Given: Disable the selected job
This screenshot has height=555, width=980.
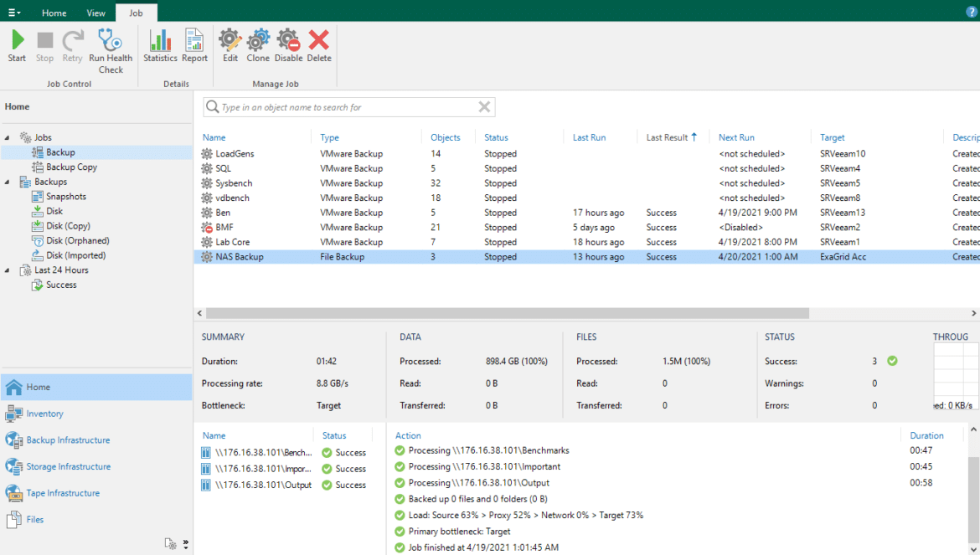Looking at the screenshot, I should (x=288, y=45).
